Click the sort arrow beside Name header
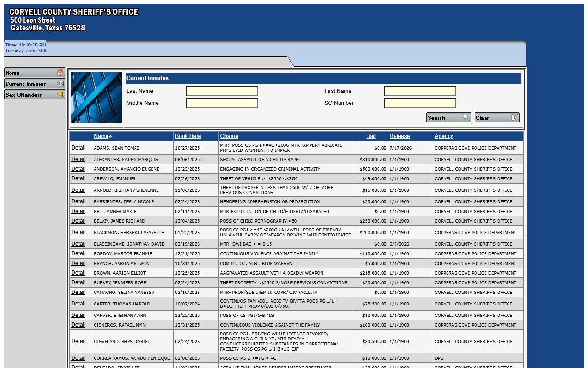Screen dimensions: 588x368 [110, 137]
